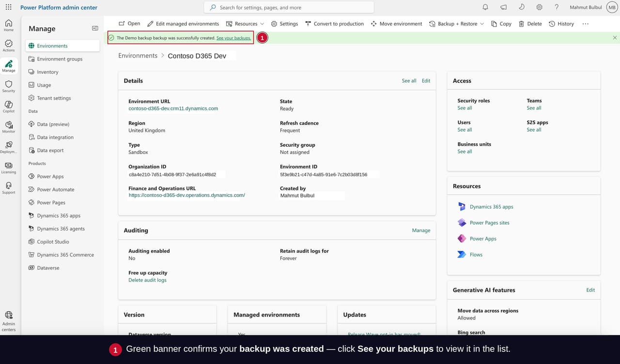Screen dimensions: 620x364
Task: Open Actions in left rail
Action: tap(9, 45)
